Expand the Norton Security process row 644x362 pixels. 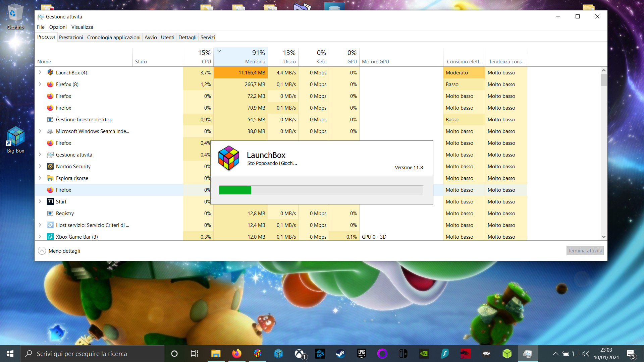click(40, 166)
